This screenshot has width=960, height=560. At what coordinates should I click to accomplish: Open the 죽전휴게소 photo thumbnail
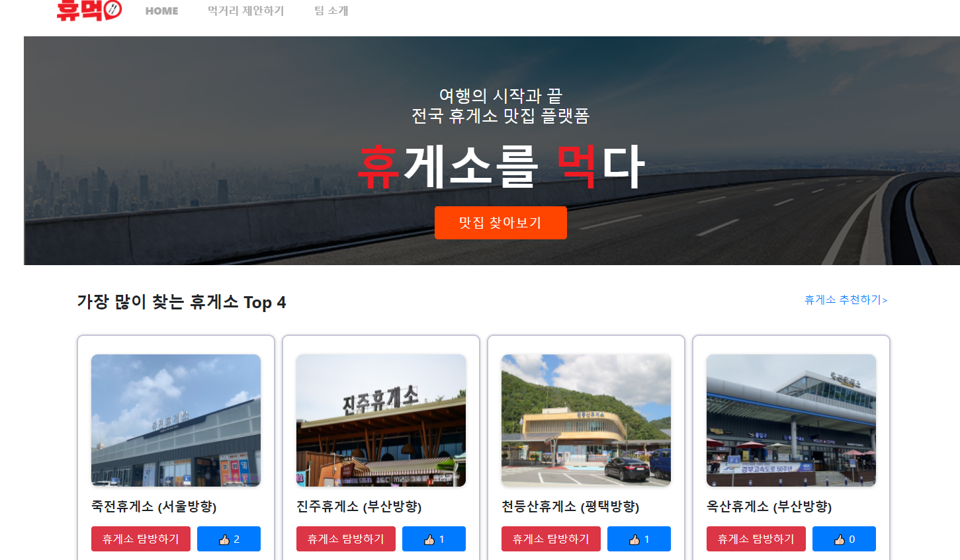click(x=176, y=420)
